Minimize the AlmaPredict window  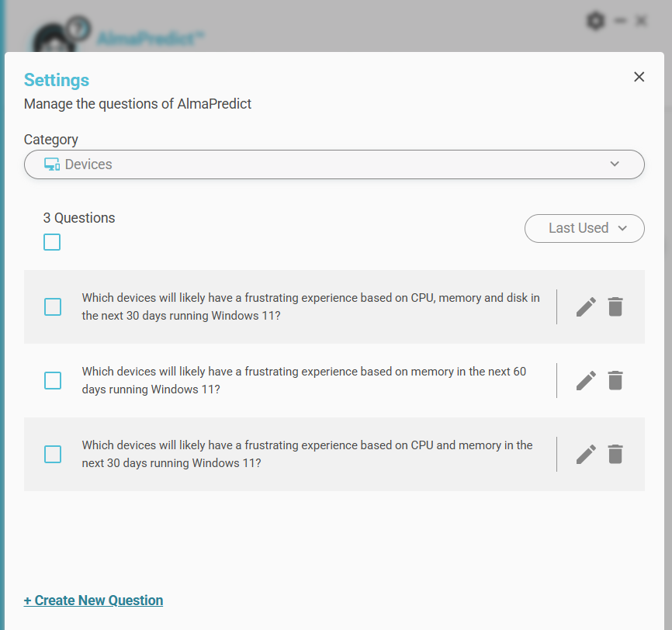coord(620,21)
